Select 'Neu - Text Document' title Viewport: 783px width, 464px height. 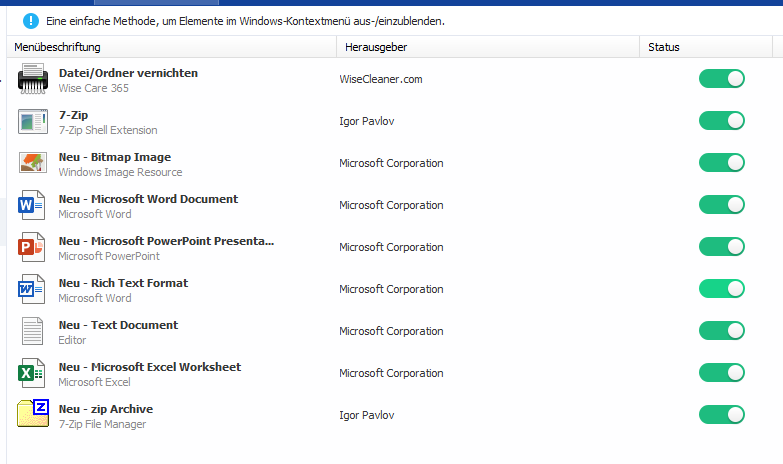(x=118, y=325)
